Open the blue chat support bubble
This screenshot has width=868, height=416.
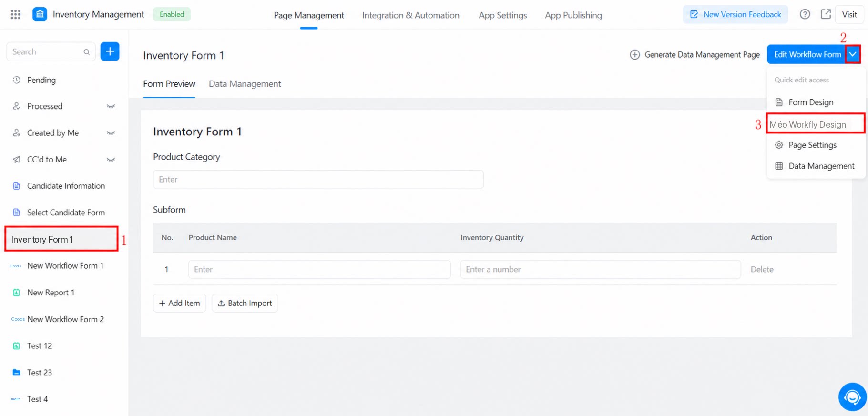852,396
